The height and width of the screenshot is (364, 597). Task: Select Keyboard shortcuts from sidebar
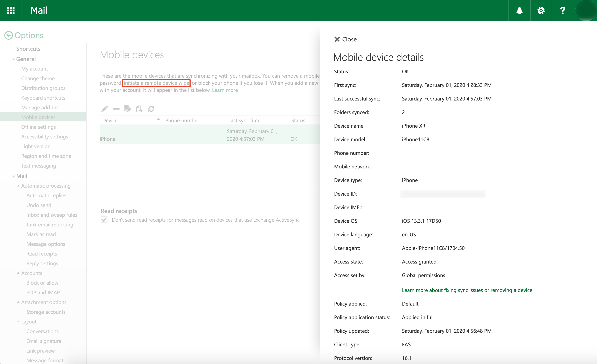tap(43, 98)
